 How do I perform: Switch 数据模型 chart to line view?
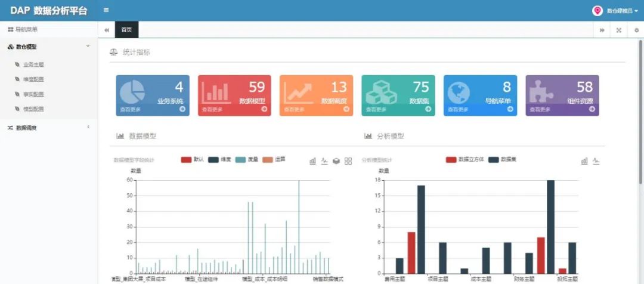coord(324,161)
